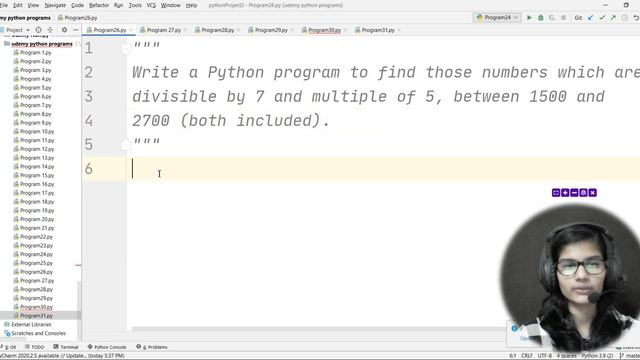Collapse the udemy python programs folder
The width and height of the screenshot is (640, 360).
(42, 44)
